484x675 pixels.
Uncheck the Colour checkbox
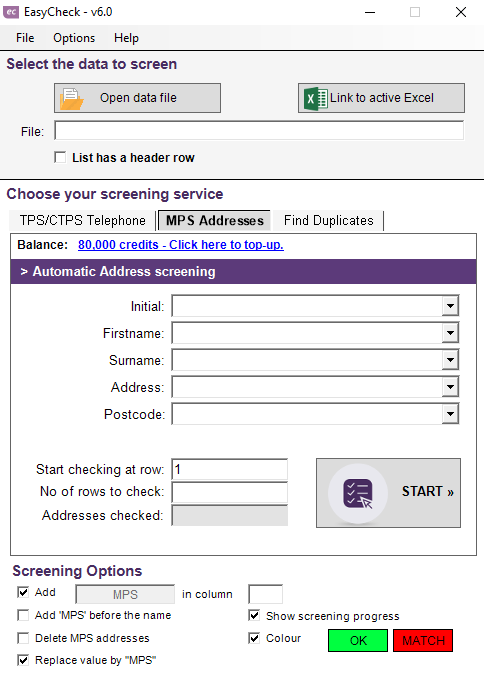click(x=254, y=638)
